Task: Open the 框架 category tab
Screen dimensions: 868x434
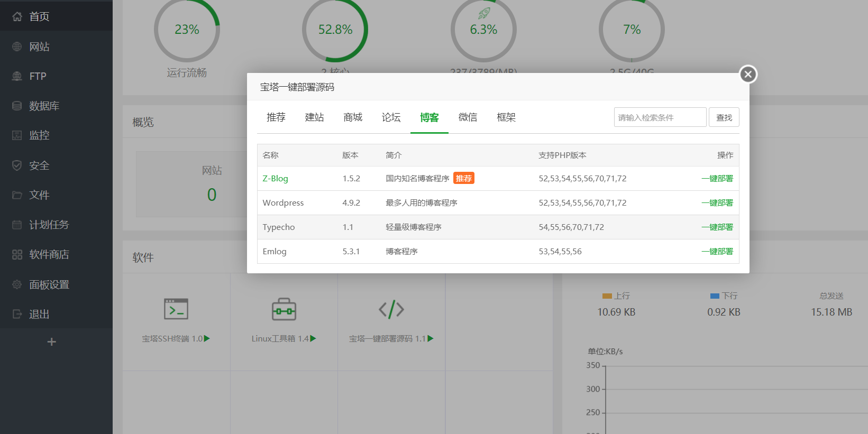Action: click(506, 117)
